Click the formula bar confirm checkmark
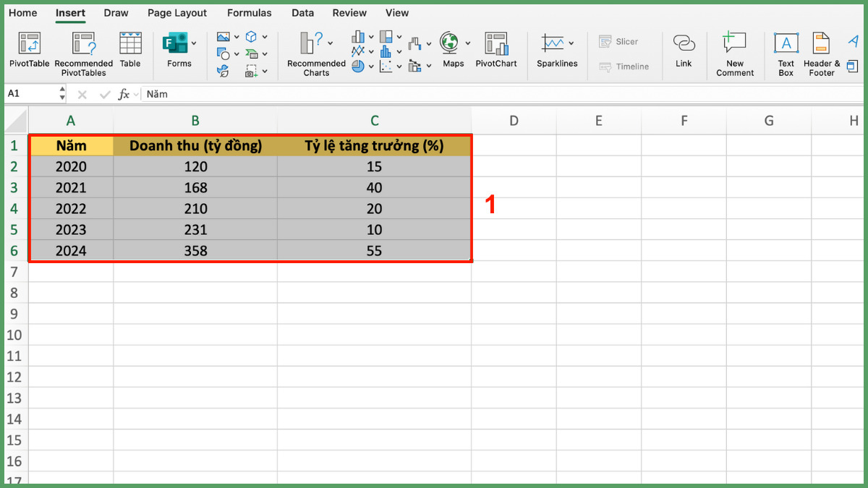Image resolution: width=868 pixels, height=488 pixels. point(106,95)
